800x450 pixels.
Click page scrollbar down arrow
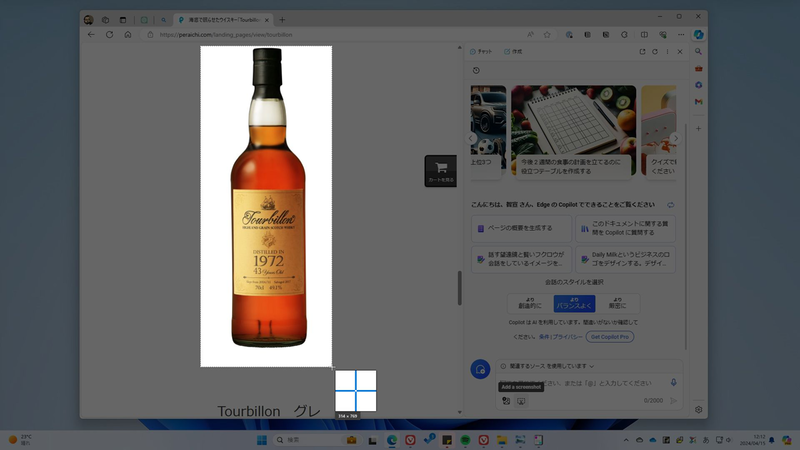coord(460,412)
